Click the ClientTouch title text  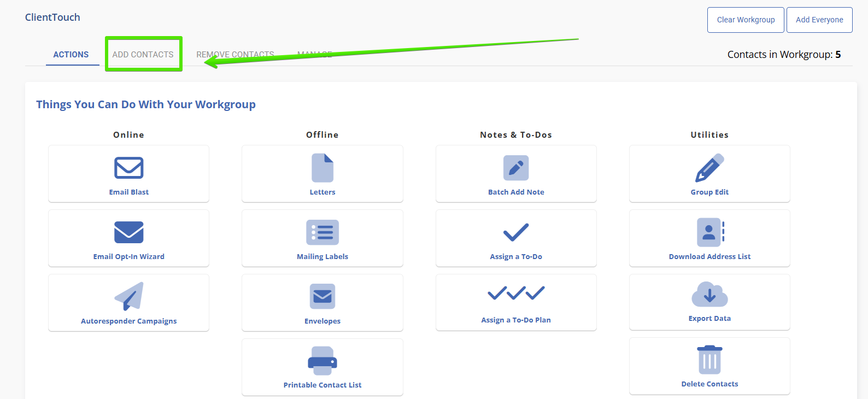(52, 17)
